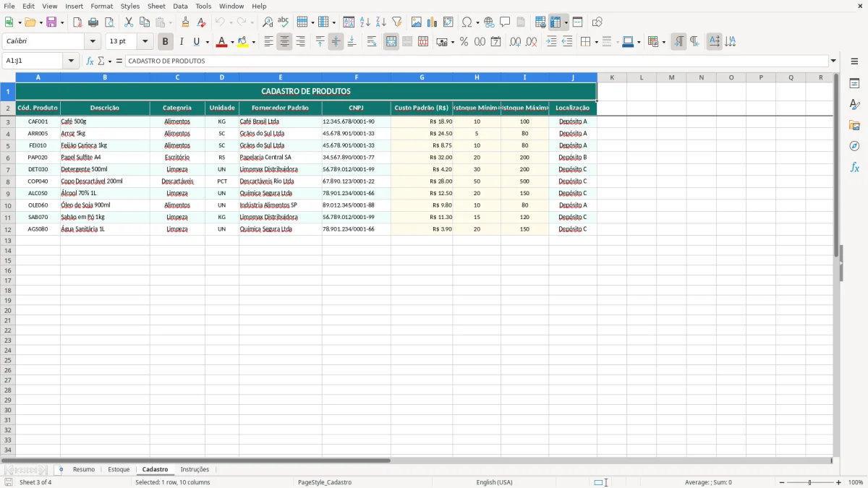Click the Sidebar Settings hamburger button
Image resolution: width=868 pixels, height=488 pixels.
click(x=854, y=63)
